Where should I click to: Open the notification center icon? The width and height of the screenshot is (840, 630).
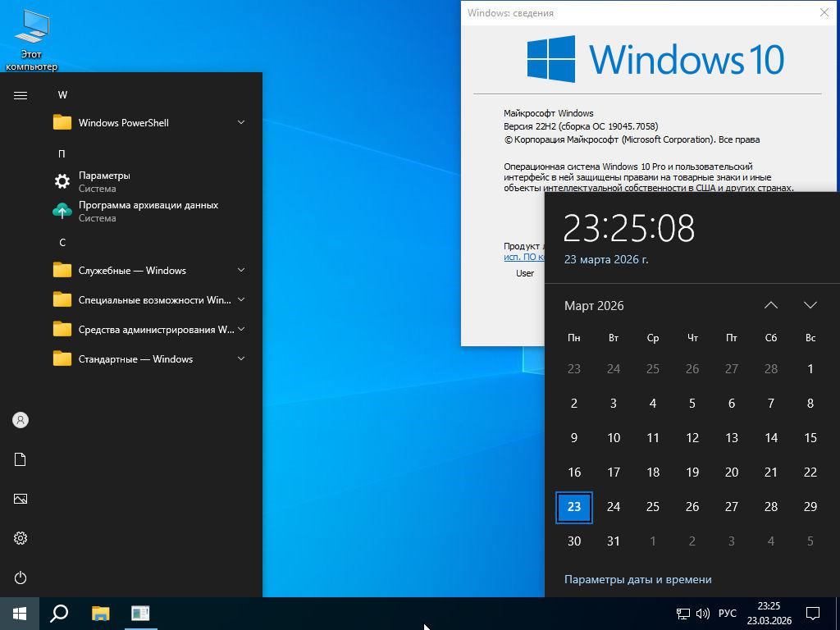(x=812, y=613)
